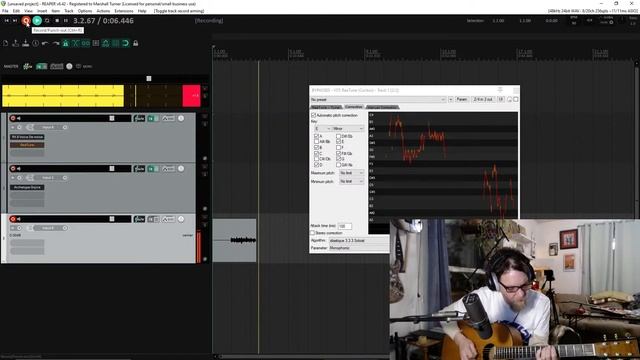This screenshot has height=360, width=640.
Task: Open the ReaTune preset dropdown
Action: tap(378, 100)
